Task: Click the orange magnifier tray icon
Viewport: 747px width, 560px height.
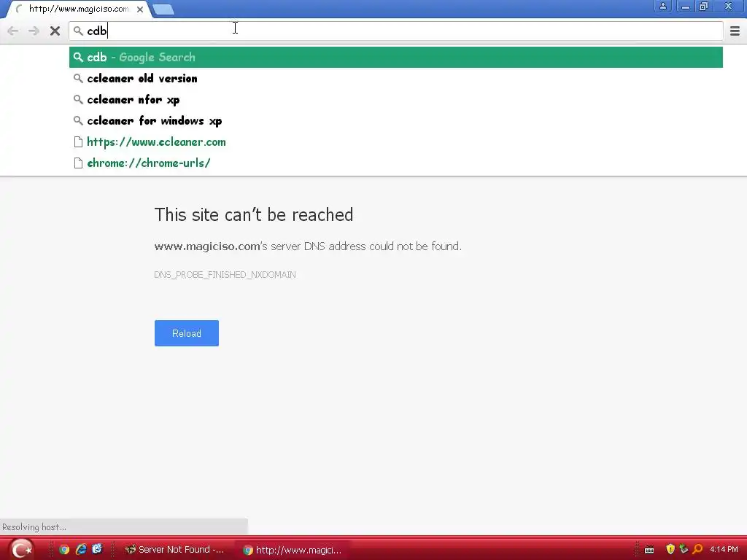Action: click(x=698, y=550)
